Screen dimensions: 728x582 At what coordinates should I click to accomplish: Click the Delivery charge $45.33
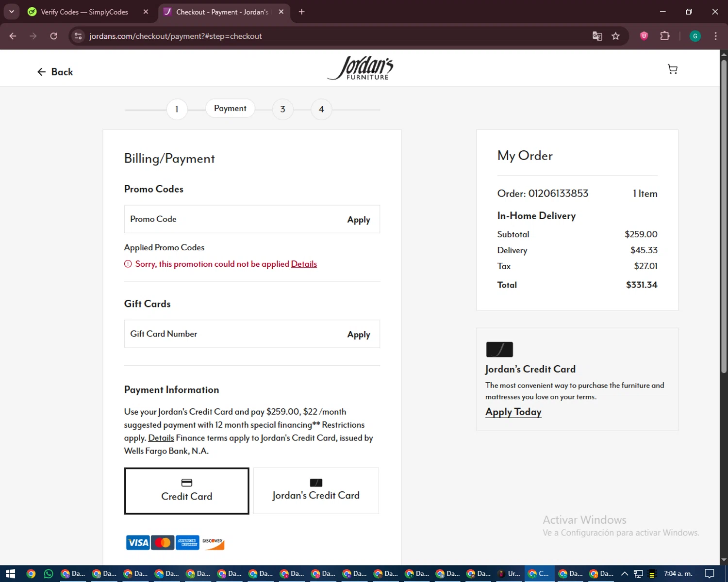point(644,250)
